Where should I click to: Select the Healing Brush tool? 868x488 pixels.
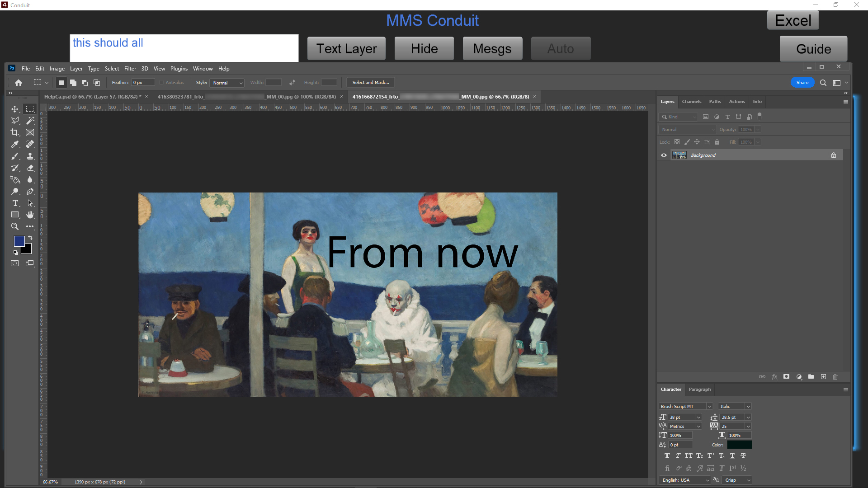(30, 144)
